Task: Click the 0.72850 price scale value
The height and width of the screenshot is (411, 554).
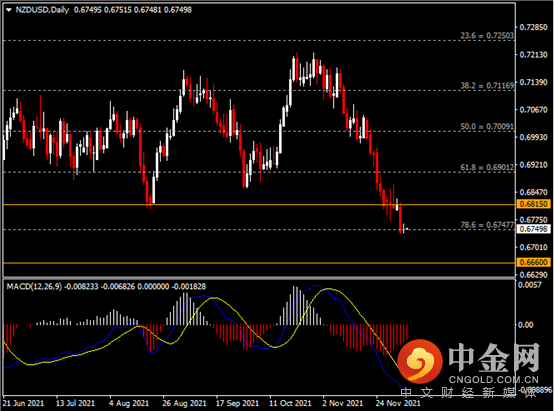Action: [533, 27]
